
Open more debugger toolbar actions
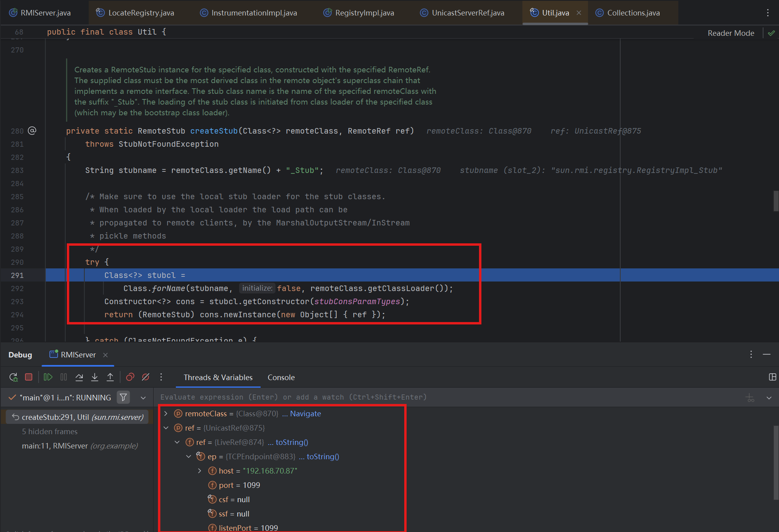[x=161, y=377]
